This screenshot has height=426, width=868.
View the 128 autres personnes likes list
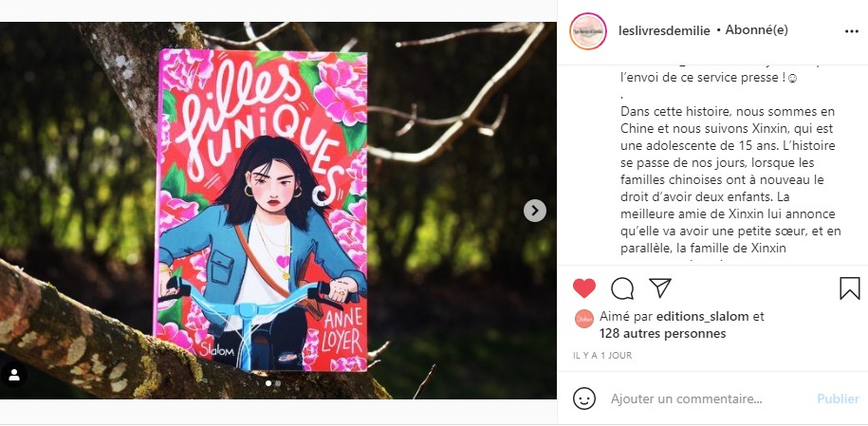pos(663,333)
